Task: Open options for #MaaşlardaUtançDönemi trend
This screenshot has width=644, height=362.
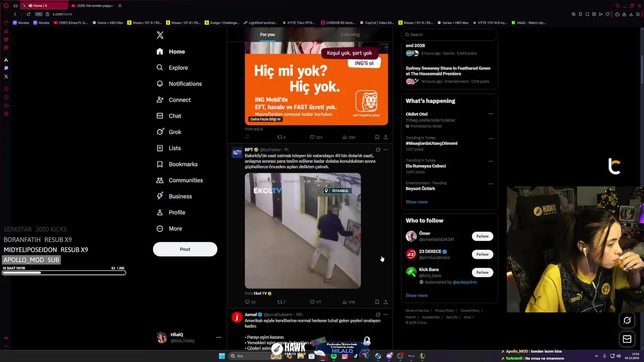Action: tap(491, 138)
